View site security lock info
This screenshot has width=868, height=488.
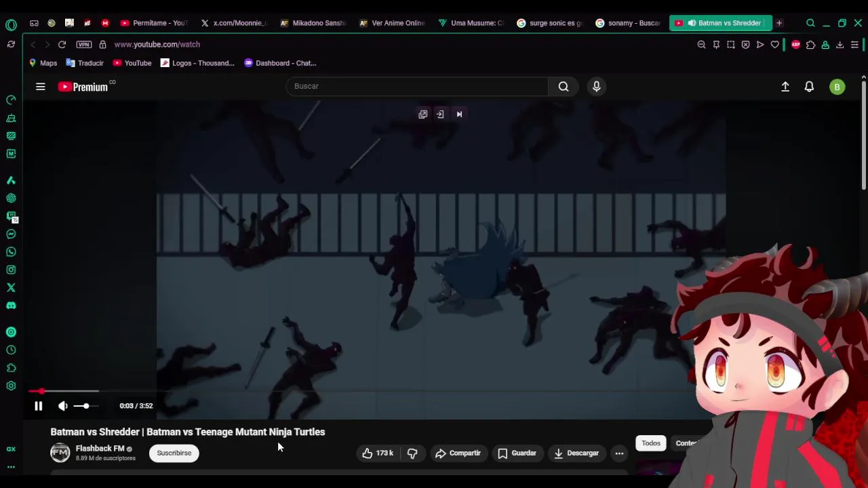[x=102, y=44]
